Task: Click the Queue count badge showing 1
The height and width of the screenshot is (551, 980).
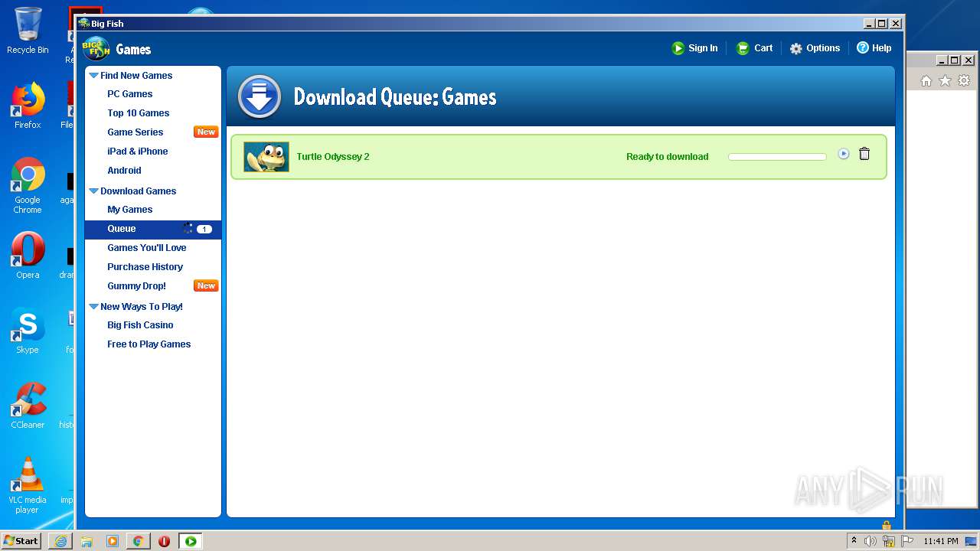Action: 204,229
